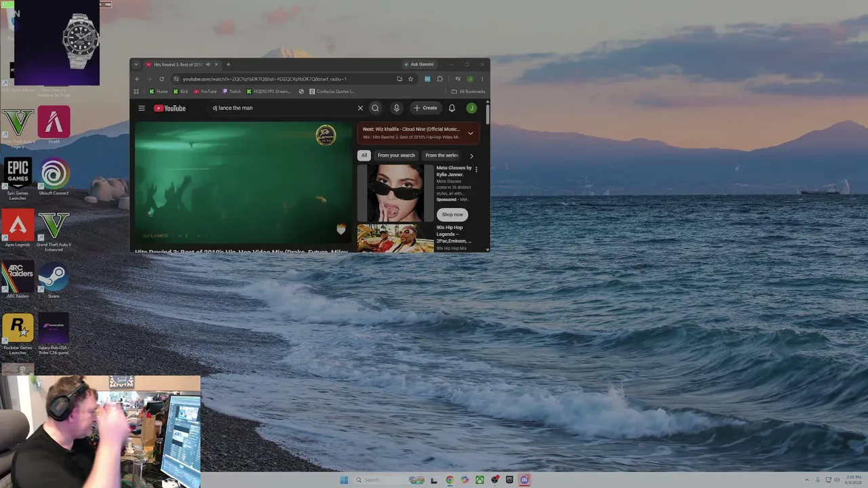Viewport: 868px width, 488px height.
Task: Reload the page in Chrome
Action: pyautogui.click(x=161, y=79)
